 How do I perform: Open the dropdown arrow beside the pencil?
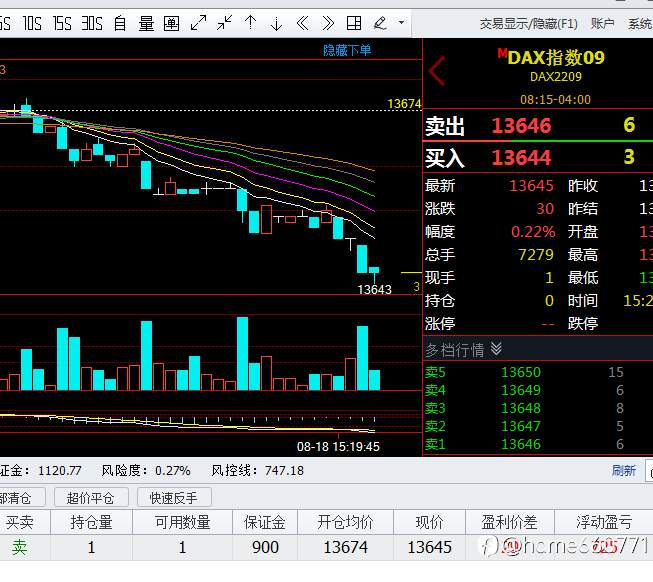coord(401,22)
